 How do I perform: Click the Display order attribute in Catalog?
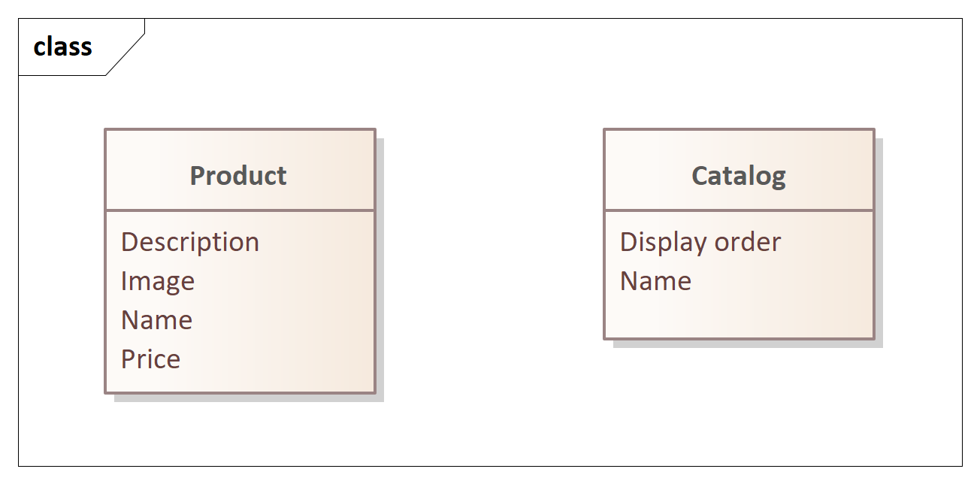(x=700, y=242)
